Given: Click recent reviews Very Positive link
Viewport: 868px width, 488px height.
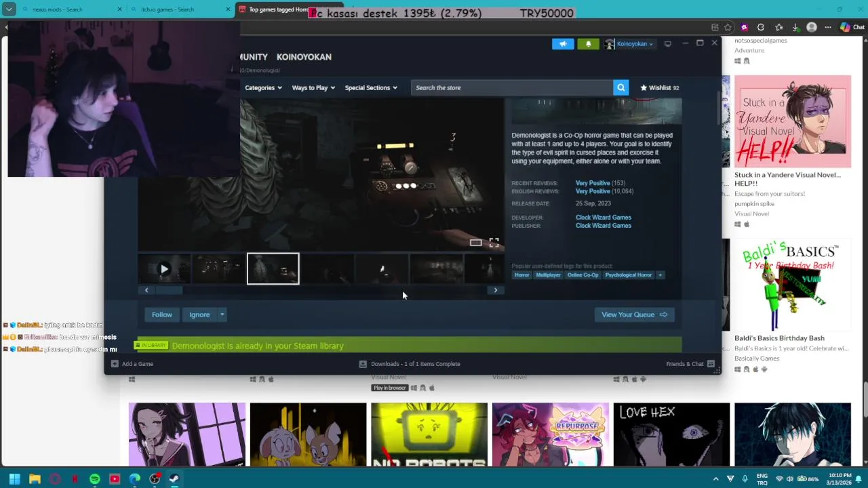Looking at the screenshot, I should tap(592, 183).
